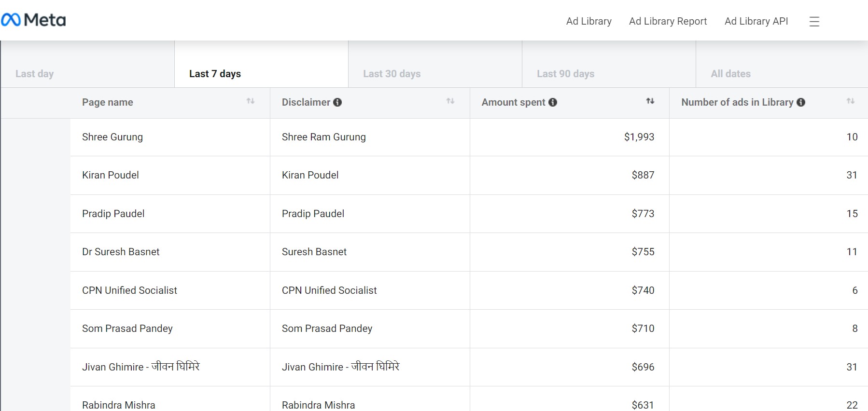Open the Ad Library Report link

tap(668, 21)
